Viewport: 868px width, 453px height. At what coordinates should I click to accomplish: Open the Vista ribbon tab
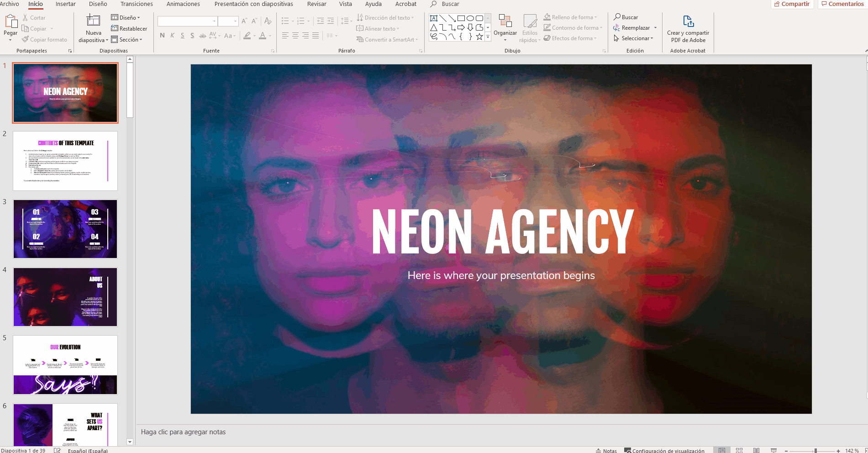(x=346, y=4)
